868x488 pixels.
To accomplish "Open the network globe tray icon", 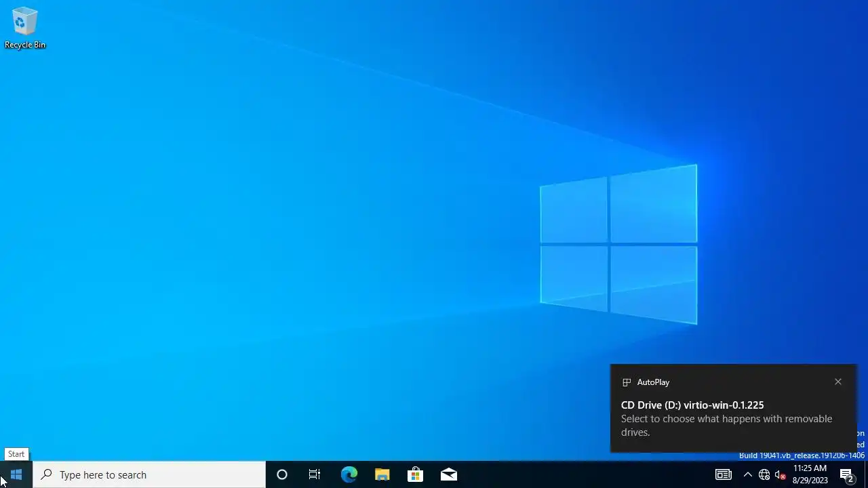I will coord(764,474).
